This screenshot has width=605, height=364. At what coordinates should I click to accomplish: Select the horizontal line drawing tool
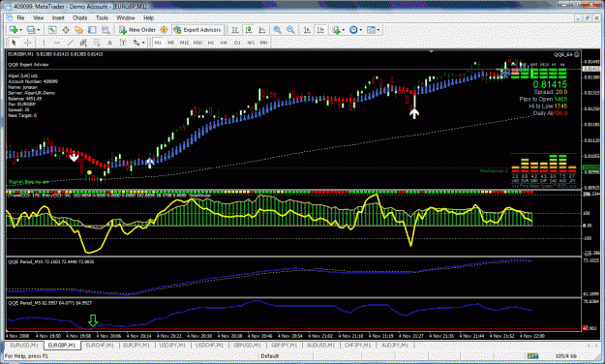pyautogui.click(x=57, y=43)
